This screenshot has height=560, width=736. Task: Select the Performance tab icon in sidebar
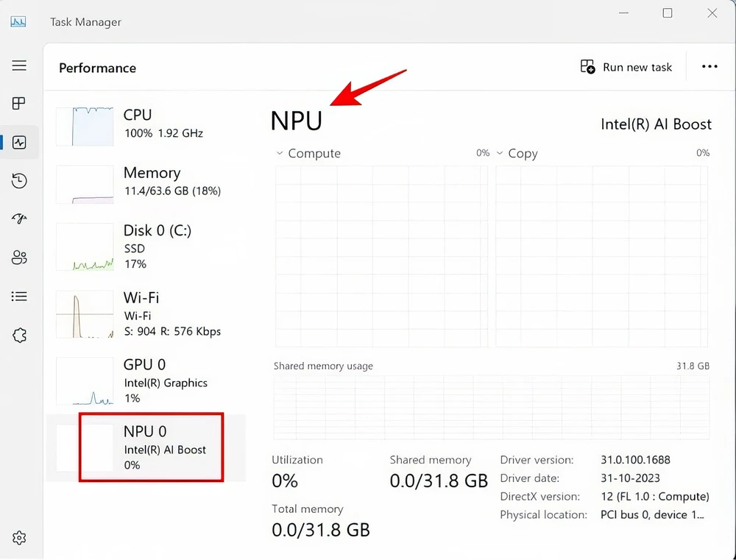[x=19, y=142]
